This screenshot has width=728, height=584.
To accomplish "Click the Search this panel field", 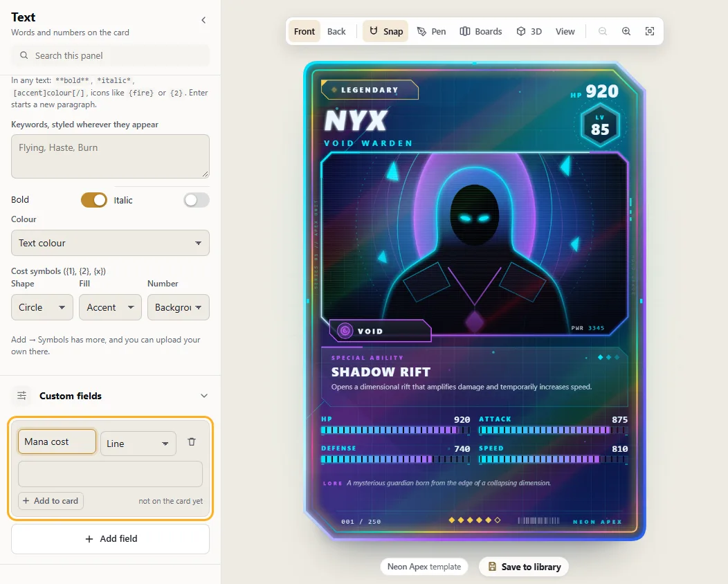I will pos(110,56).
